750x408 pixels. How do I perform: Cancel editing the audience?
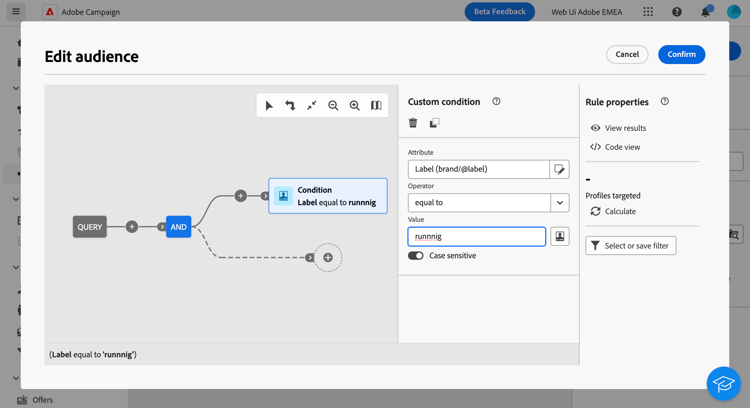click(x=627, y=54)
